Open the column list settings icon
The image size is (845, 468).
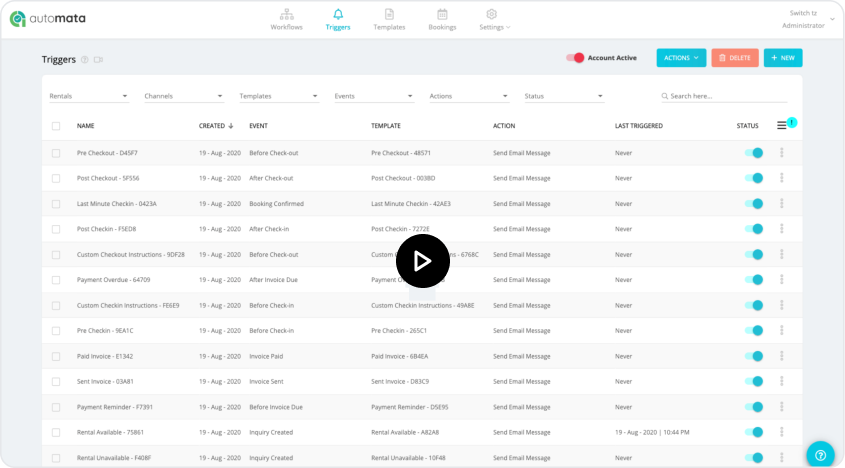coord(782,126)
